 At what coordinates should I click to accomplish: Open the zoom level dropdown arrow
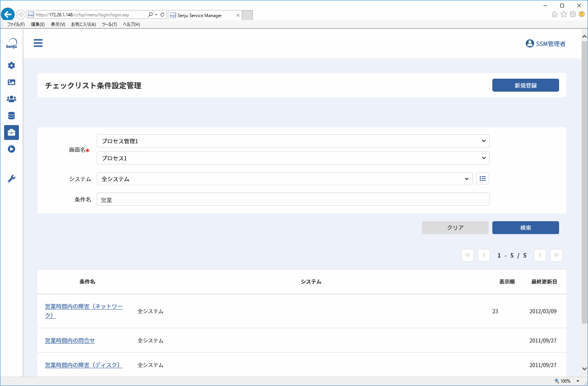click(x=578, y=381)
